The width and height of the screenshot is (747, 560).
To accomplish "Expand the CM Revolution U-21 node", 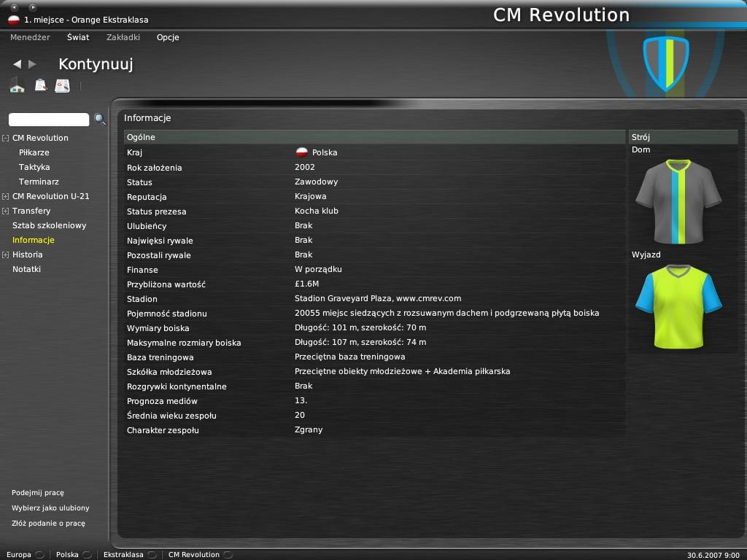I will click(x=5, y=196).
